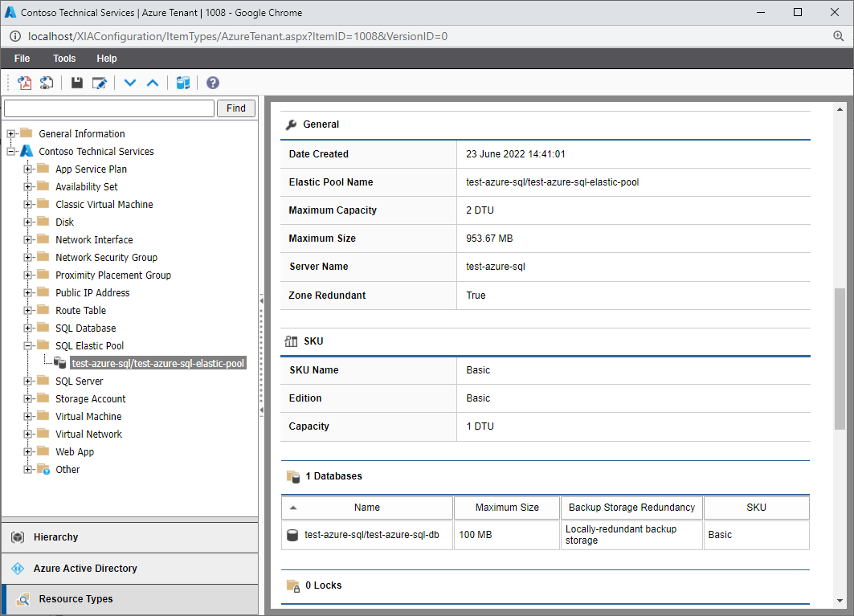Collapse the Contoso Technical Services node

point(11,151)
